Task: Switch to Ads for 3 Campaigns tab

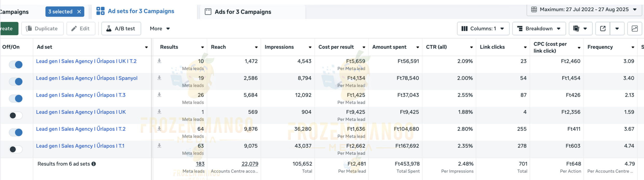Action: (x=243, y=12)
